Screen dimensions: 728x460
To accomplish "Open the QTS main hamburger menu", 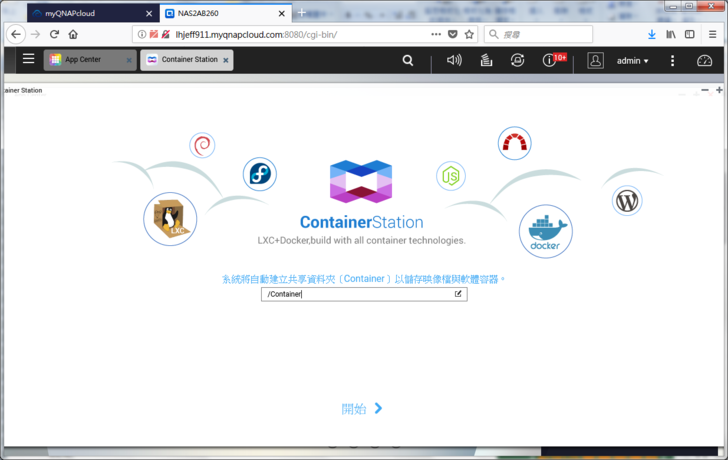I will 28,59.
